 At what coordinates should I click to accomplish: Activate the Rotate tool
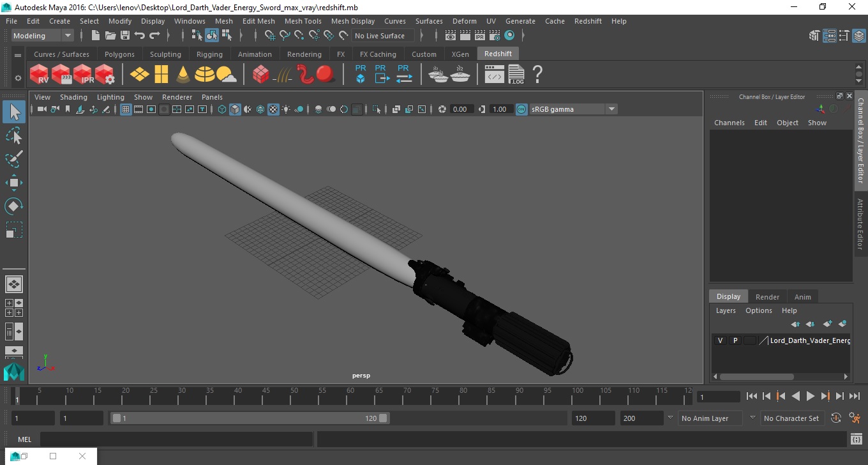point(14,206)
